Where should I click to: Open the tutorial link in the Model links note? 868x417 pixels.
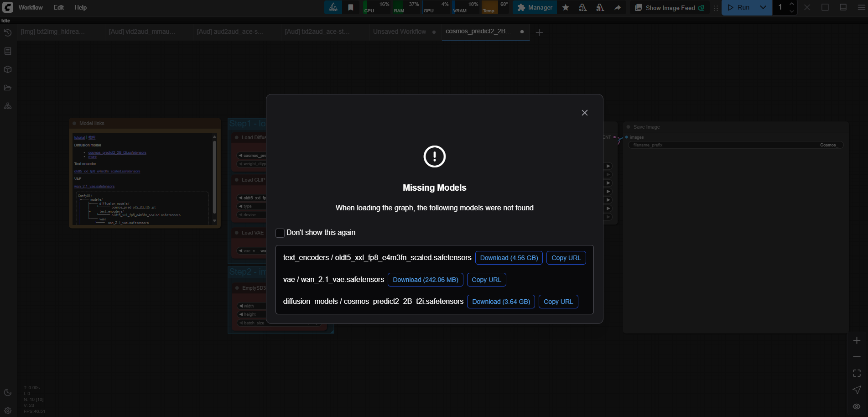pyautogui.click(x=79, y=137)
